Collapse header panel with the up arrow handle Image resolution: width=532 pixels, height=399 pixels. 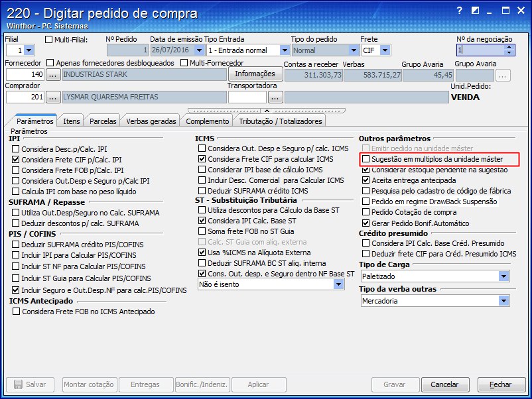pos(267,111)
